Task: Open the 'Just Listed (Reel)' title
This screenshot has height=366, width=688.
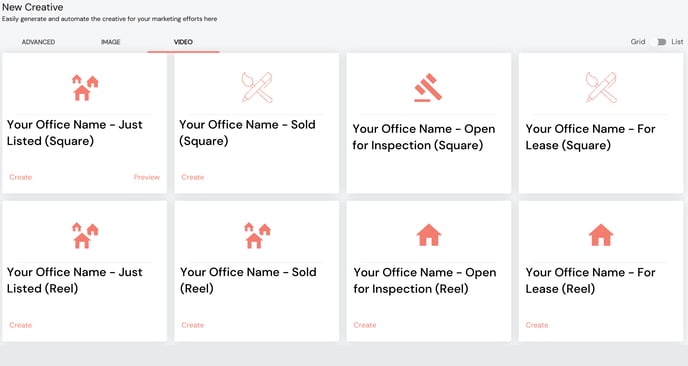Action: point(75,280)
